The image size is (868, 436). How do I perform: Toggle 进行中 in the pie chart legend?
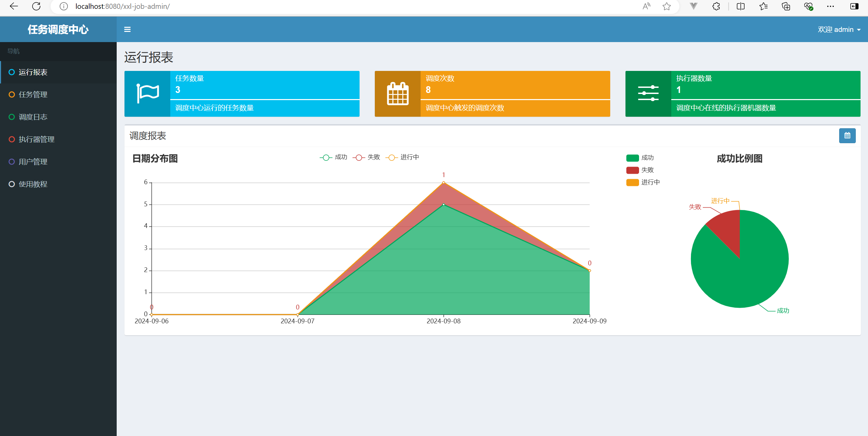click(x=643, y=183)
